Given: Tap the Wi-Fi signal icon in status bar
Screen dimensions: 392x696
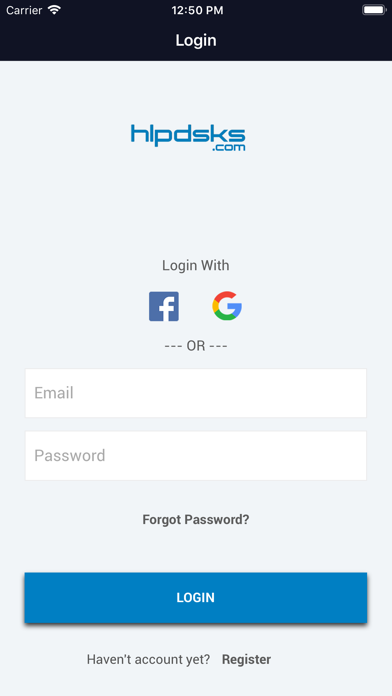Looking at the screenshot, I should [x=55, y=10].
